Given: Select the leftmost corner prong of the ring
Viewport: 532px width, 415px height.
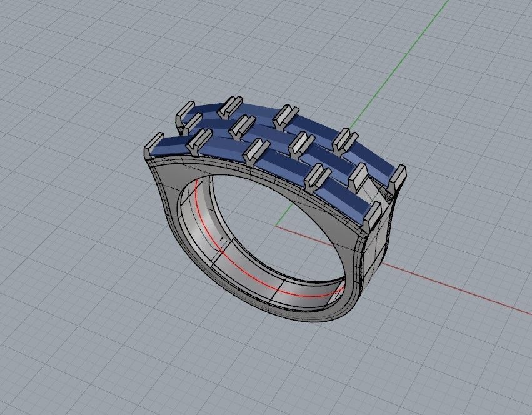Looking at the screenshot, I should point(153,146).
